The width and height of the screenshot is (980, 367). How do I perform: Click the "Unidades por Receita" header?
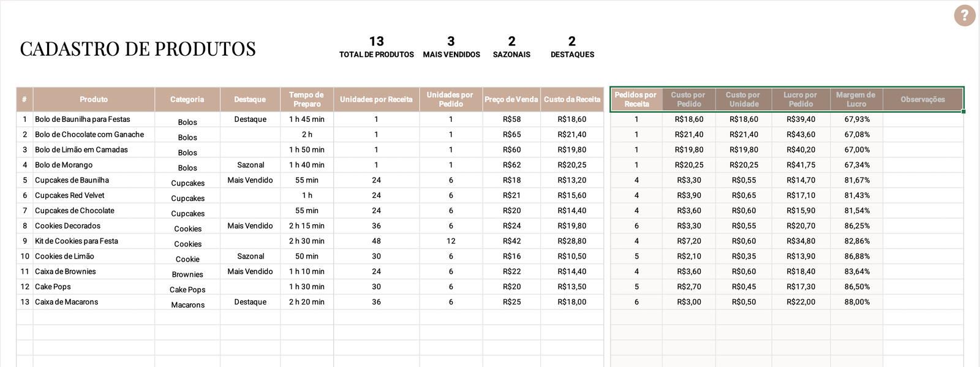click(x=376, y=99)
